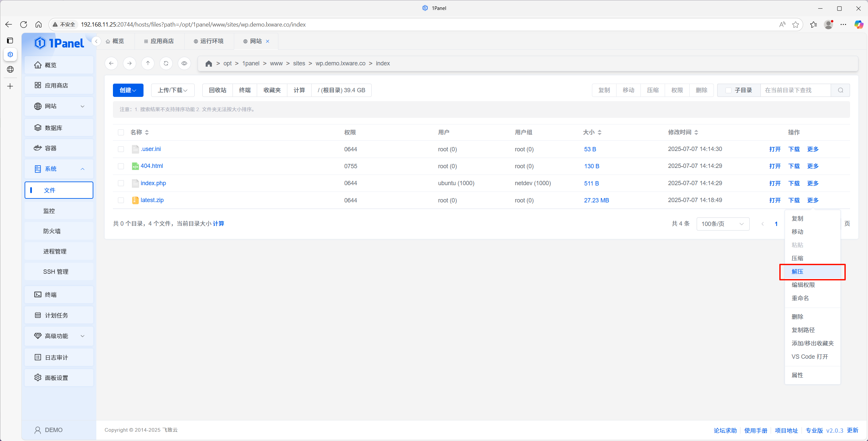This screenshot has width=868, height=441.
Task: Click 下载 for latest.zip
Action: coord(794,200)
